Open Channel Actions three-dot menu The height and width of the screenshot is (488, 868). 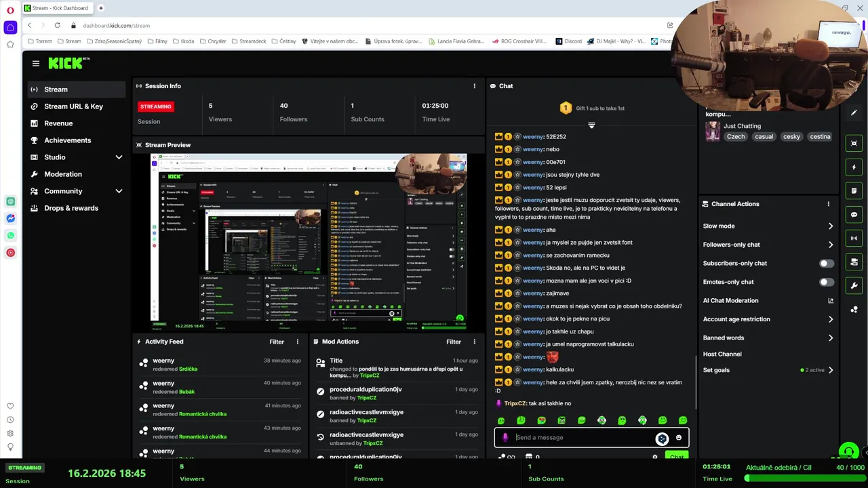(x=828, y=204)
